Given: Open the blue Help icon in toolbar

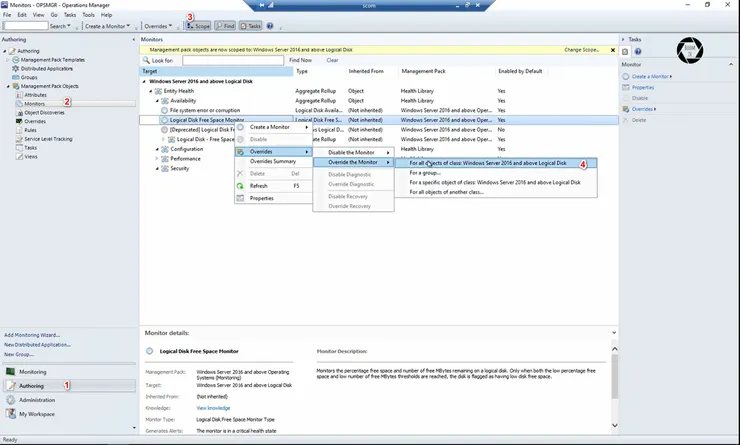Looking at the screenshot, I should [x=270, y=26].
